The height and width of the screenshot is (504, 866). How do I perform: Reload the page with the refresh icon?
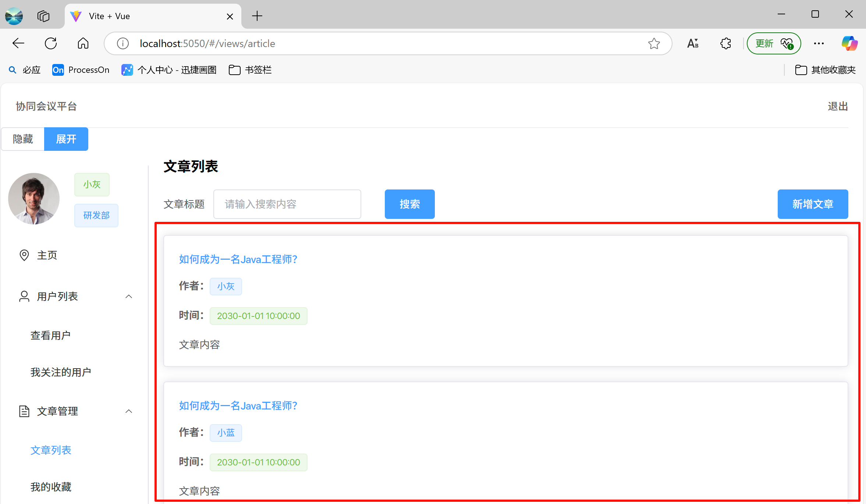51,43
